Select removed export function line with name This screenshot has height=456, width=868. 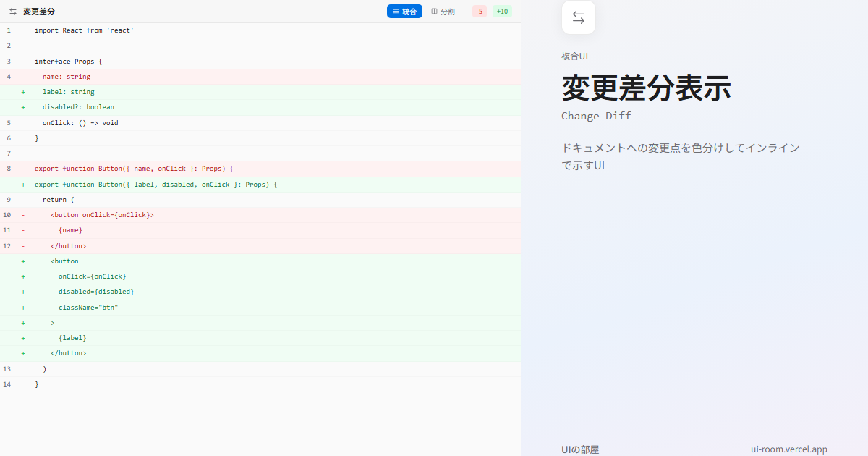[x=260, y=169]
